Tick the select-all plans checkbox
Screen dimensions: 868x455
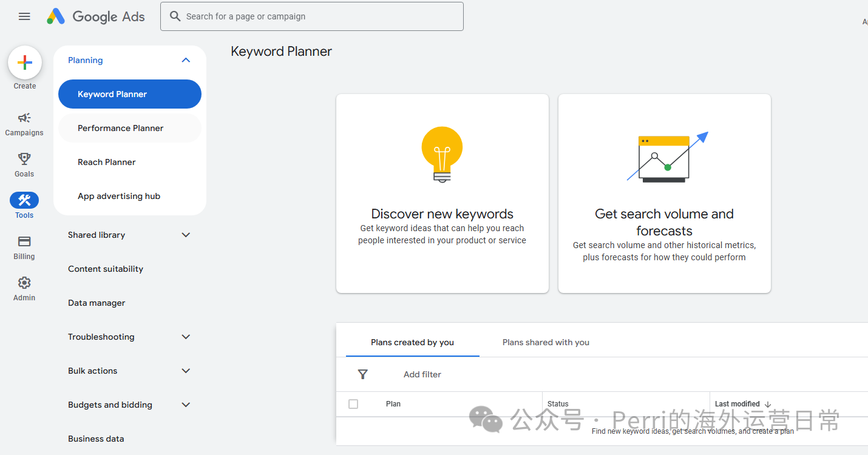pos(353,404)
